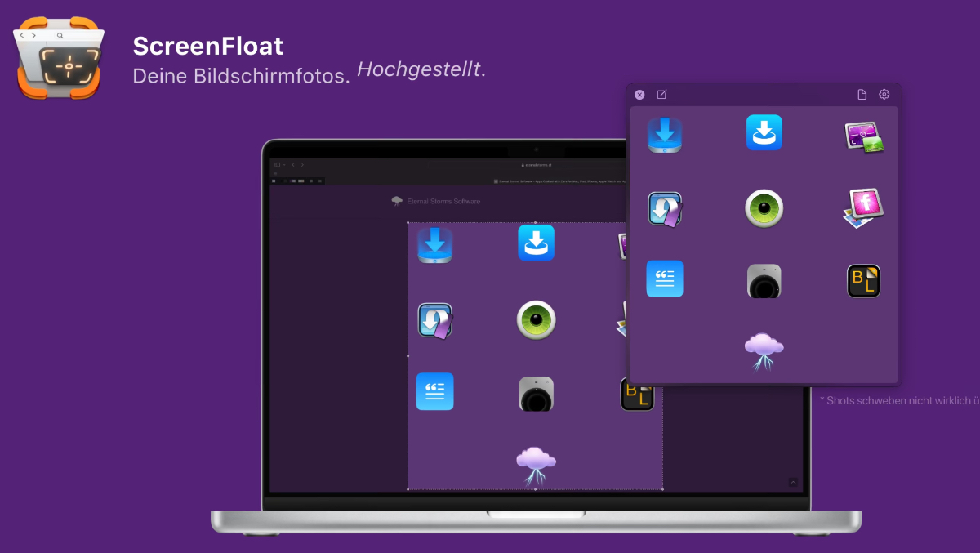Screen dimensions: 980x553
Task: Select the storm cloud icon in floating window
Action: 764,351
